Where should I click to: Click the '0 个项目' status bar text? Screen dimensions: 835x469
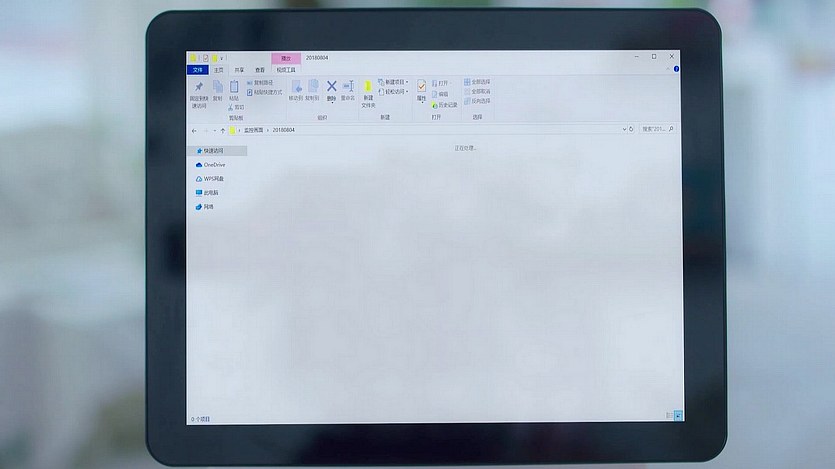pyautogui.click(x=200, y=419)
